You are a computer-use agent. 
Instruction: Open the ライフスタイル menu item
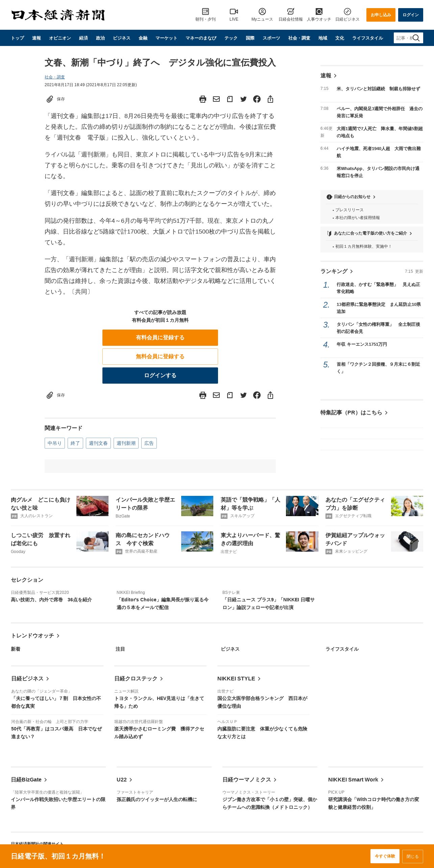point(367,38)
